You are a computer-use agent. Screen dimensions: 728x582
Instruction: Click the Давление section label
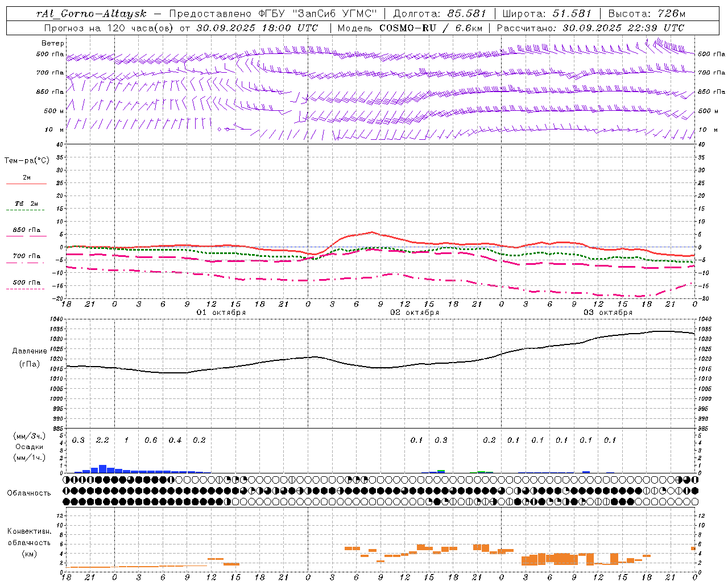(x=30, y=351)
